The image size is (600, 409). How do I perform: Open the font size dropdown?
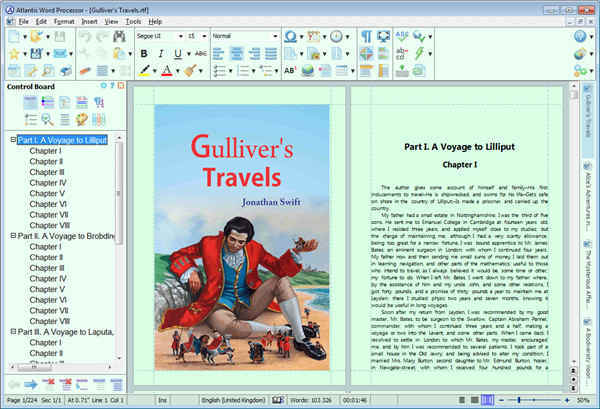204,36
